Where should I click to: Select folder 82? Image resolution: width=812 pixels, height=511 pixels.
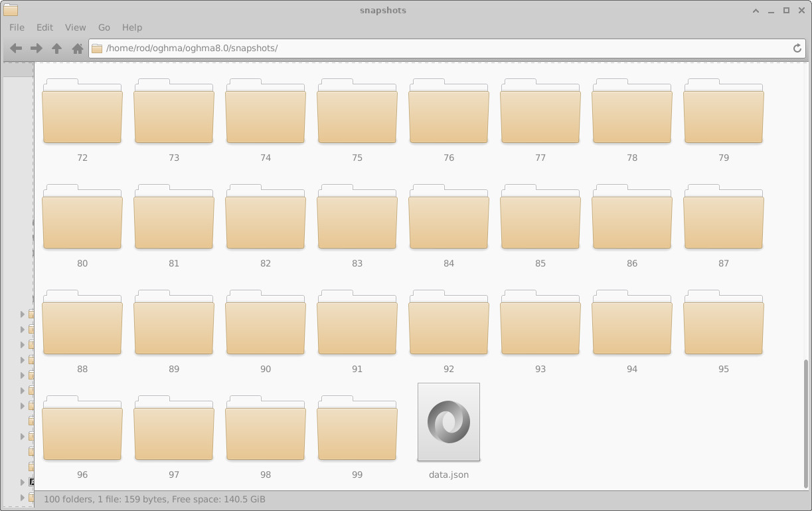coord(266,225)
